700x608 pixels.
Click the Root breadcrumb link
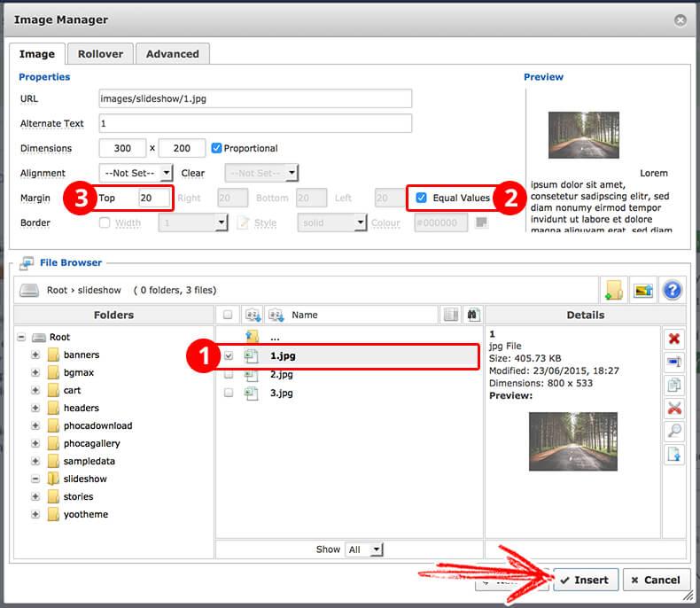point(57,290)
